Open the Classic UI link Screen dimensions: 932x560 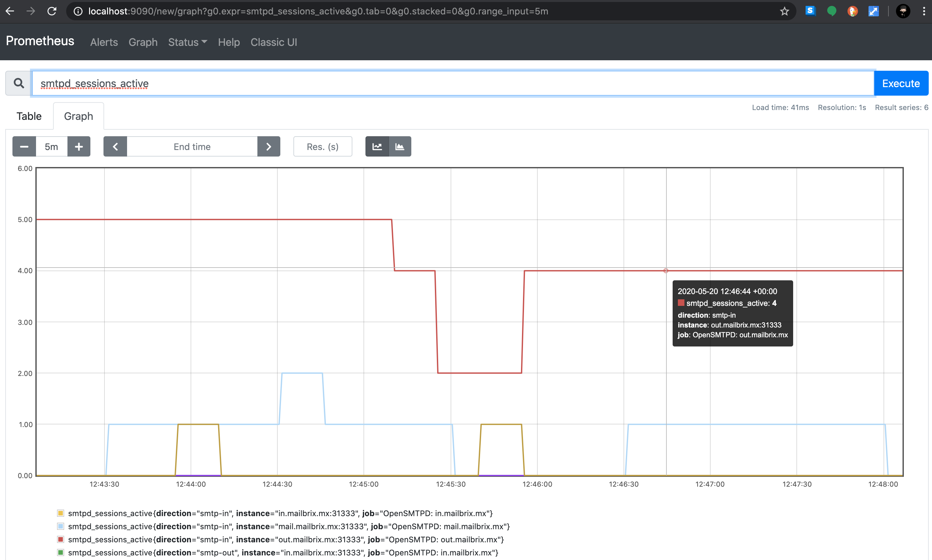[x=274, y=42]
